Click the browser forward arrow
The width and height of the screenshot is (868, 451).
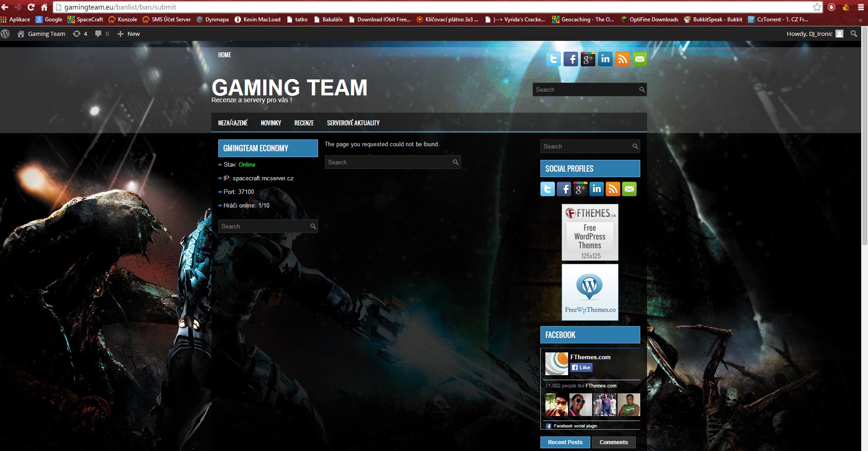click(18, 7)
